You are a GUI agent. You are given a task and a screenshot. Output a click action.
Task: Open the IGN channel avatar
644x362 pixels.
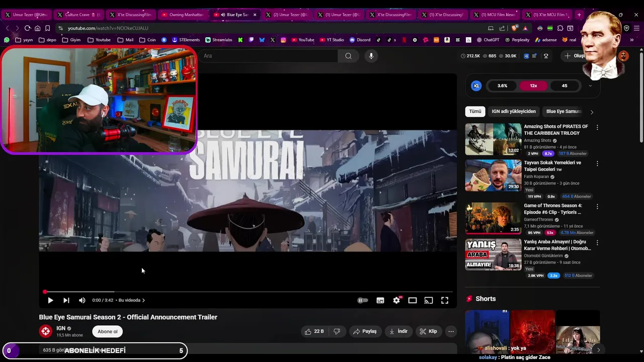pyautogui.click(x=46, y=331)
